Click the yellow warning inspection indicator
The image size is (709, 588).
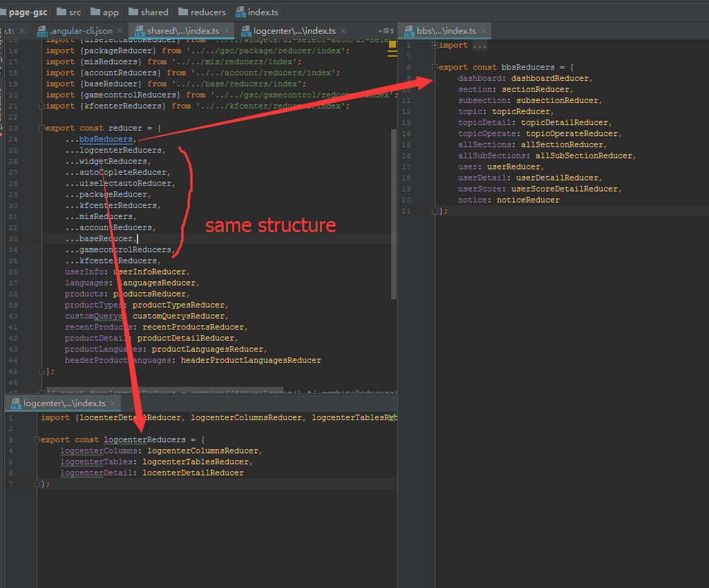pos(393,44)
